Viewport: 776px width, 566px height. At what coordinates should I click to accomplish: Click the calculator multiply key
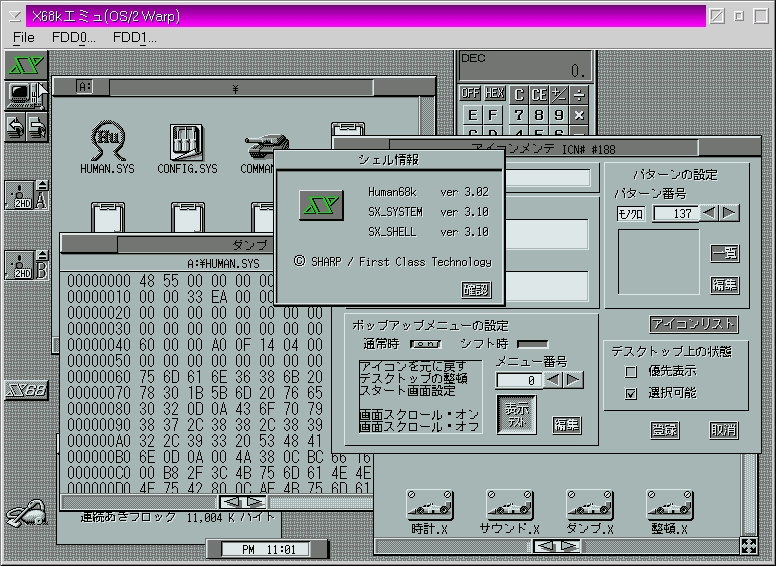click(579, 115)
